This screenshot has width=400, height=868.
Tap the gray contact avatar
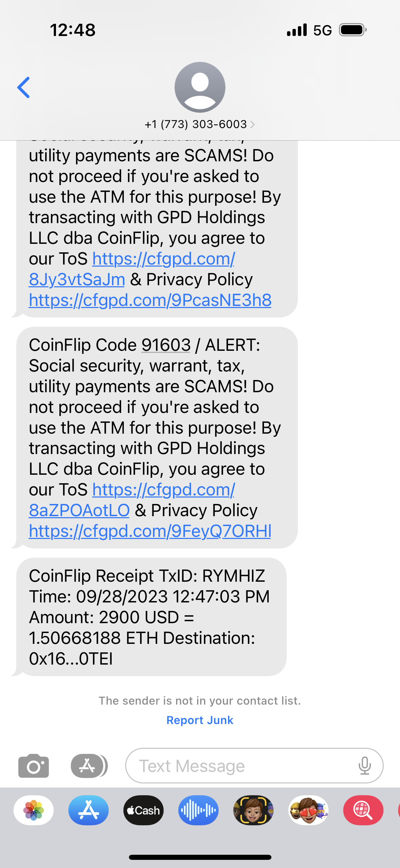200,87
